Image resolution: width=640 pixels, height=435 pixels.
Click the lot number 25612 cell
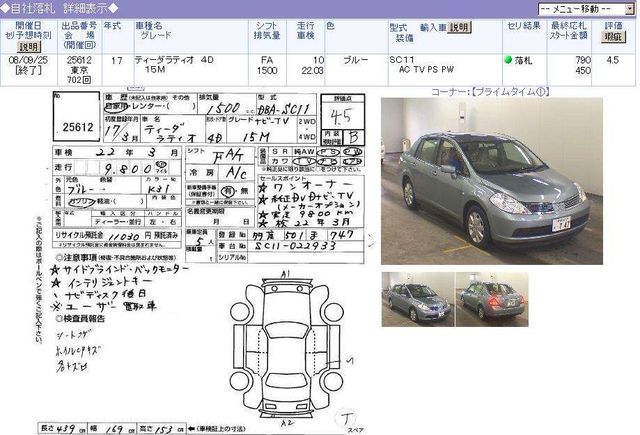coord(79,60)
